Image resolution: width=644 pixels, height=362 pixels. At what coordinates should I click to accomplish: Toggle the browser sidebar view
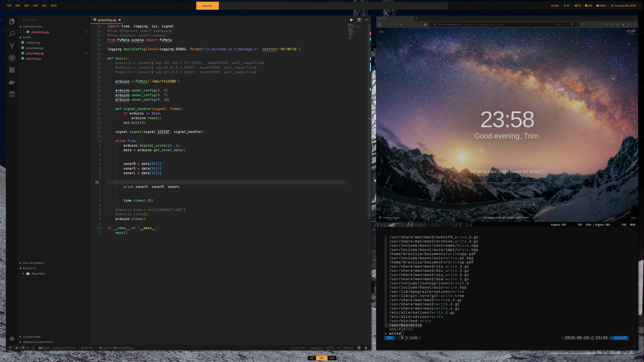point(612,24)
